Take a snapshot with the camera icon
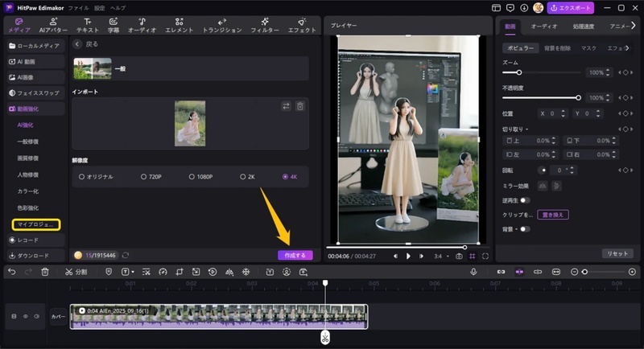 459,256
